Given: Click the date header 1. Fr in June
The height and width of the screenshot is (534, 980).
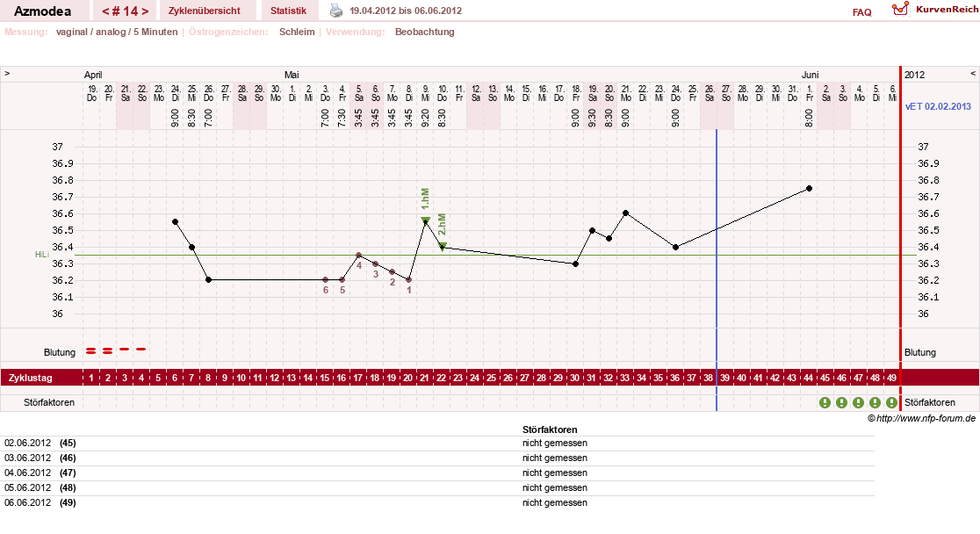Looking at the screenshot, I should (x=810, y=93).
